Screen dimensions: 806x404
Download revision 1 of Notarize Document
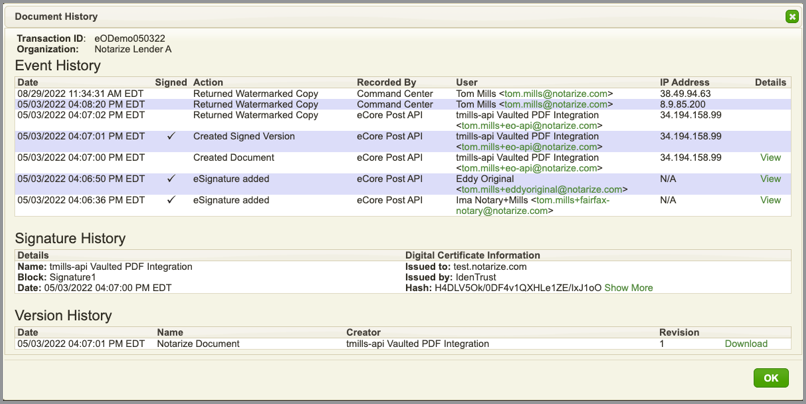point(746,344)
